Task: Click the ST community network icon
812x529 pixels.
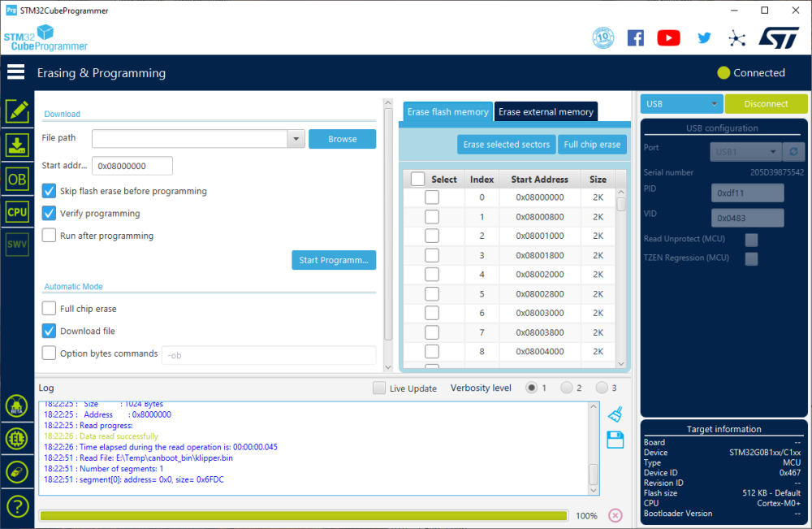Action: pos(736,38)
